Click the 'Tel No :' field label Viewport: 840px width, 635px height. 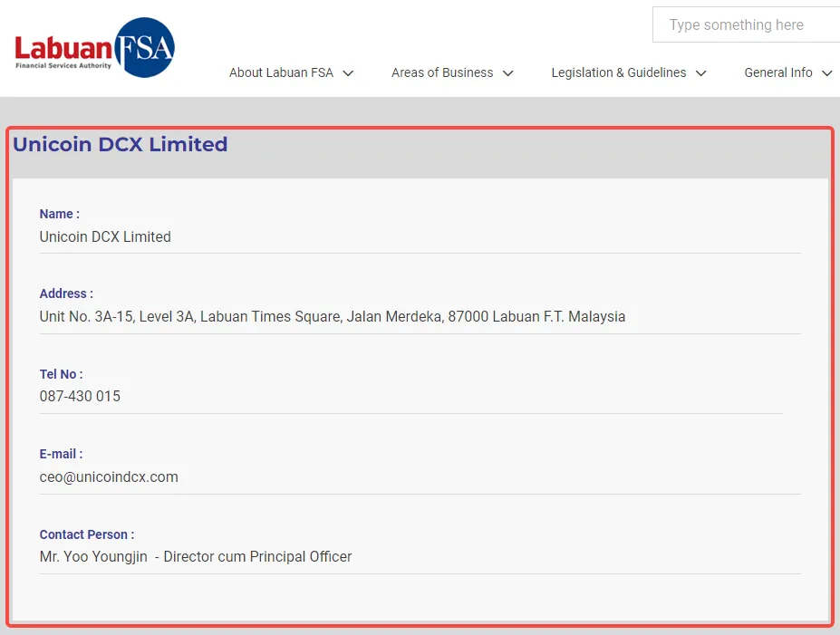coord(61,374)
